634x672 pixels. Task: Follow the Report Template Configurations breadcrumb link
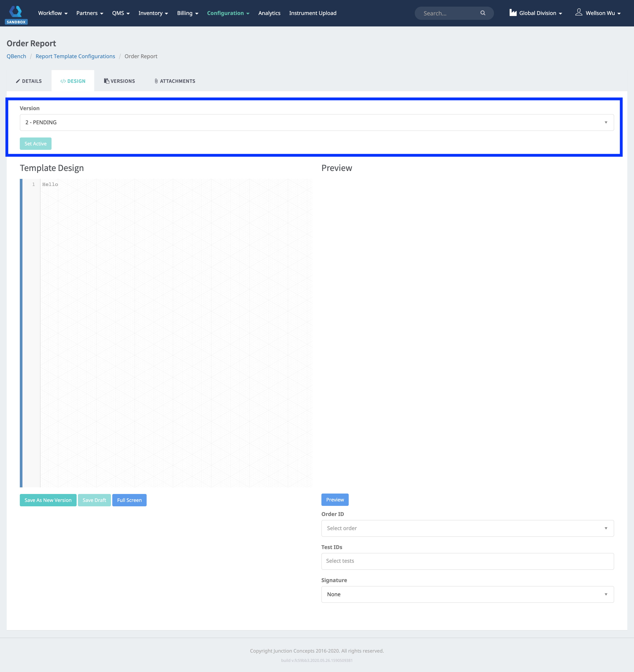point(75,56)
